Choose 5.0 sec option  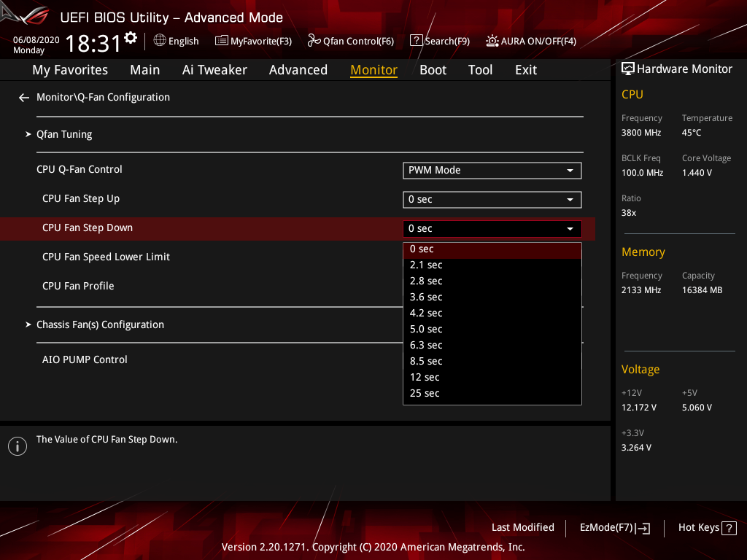492,329
